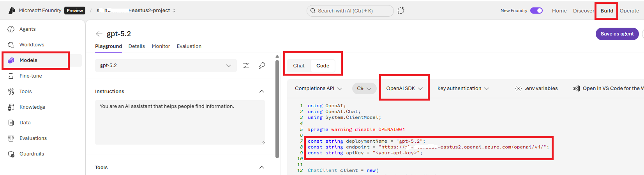Open Workflows from the sidebar icon

click(11, 45)
